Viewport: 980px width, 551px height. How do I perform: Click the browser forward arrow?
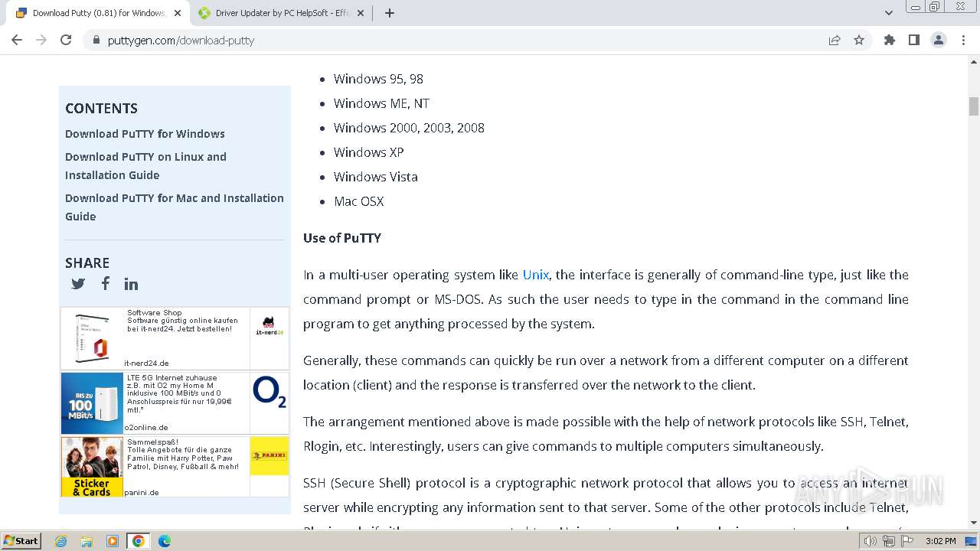click(x=41, y=40)
